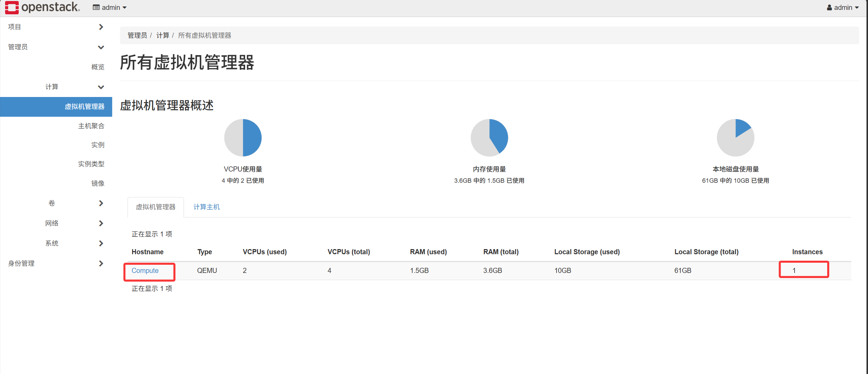Open the admin project dropdown
868x374 pixels.
coord(109,7)
